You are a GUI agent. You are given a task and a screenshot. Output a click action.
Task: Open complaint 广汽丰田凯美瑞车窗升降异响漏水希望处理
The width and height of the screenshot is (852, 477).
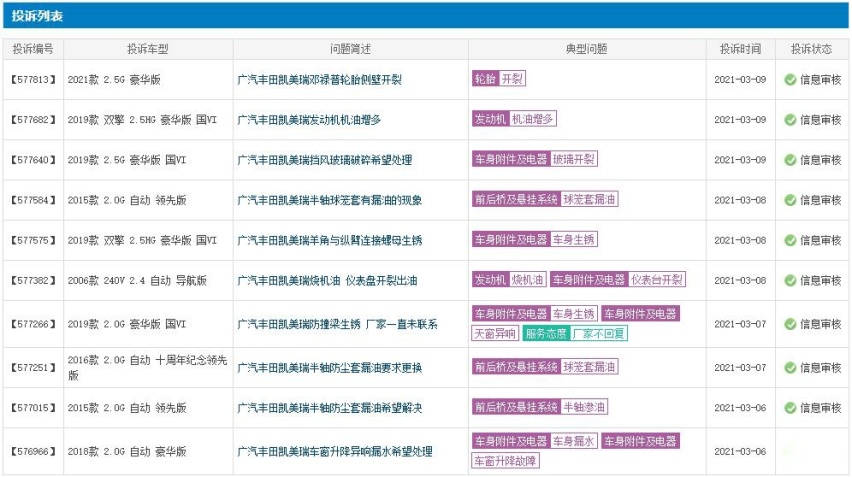(x=335, y=451)
